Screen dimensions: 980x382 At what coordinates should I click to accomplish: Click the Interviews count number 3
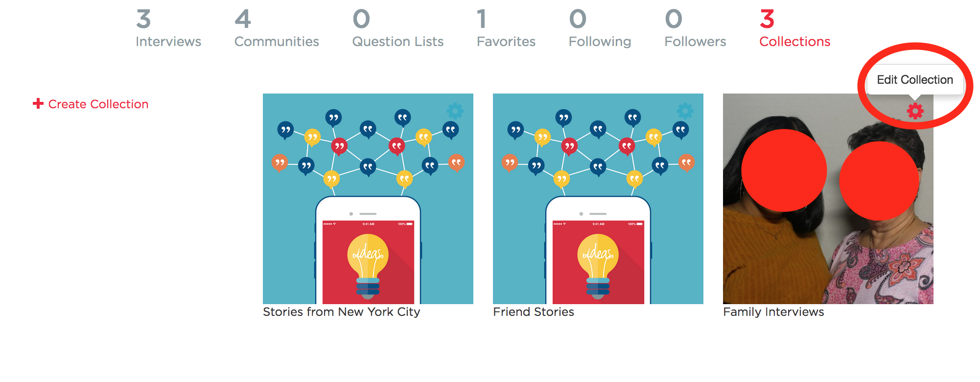[x=143, y=19]
